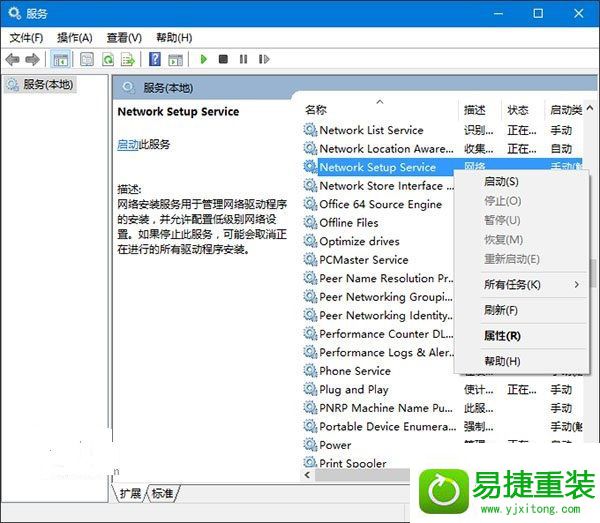The height and width of the screenshot is (523, 600).
Task: Click the gear icon of Optimize drives
Action: 310,241
